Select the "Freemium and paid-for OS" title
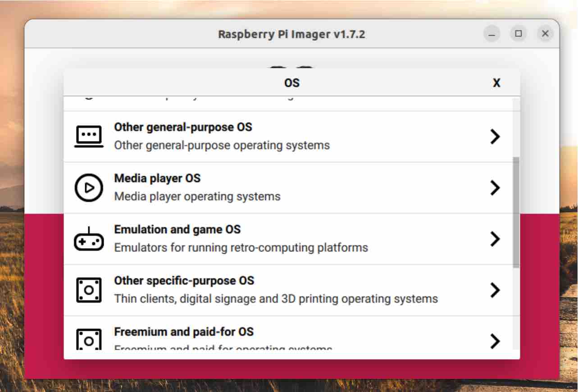The image size is (578, 392). click(x=184, y=332)
